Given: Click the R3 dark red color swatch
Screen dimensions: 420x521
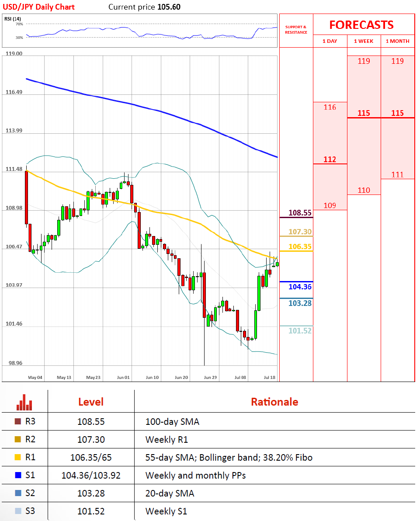Looking at the screenshot, I should click(18, 421).
